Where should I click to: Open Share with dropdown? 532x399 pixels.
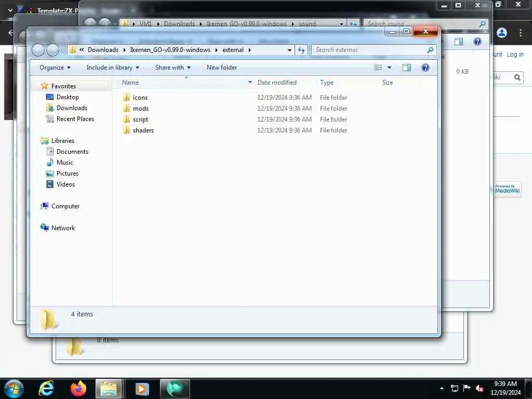point(172,68)
